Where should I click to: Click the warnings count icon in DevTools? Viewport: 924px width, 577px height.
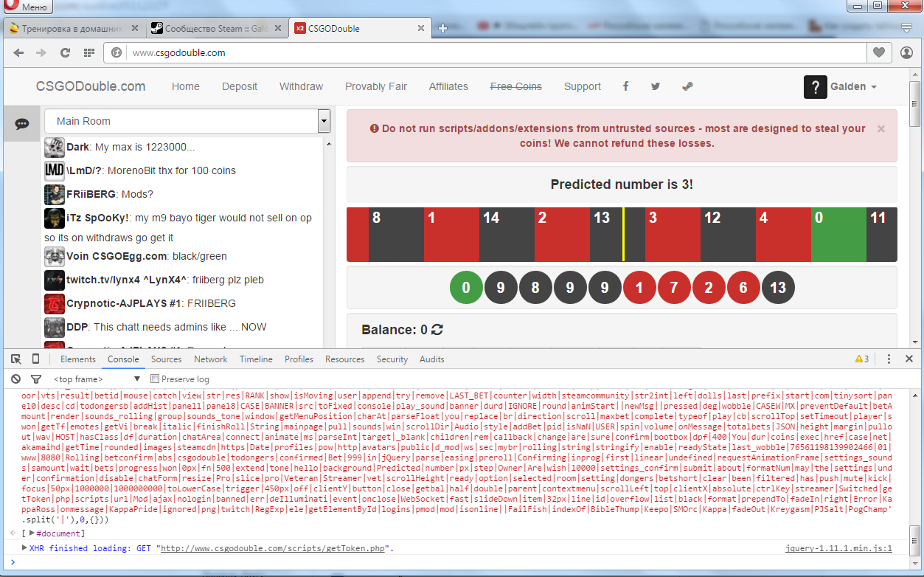(x=861, y=359)
